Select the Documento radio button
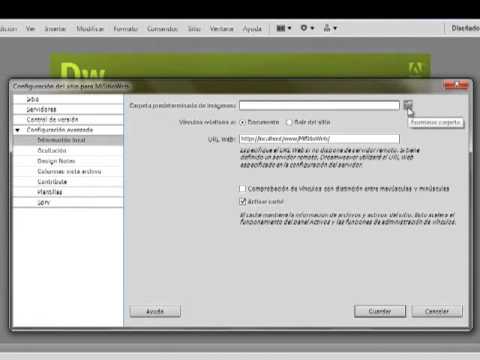 (x=243, y=122)
